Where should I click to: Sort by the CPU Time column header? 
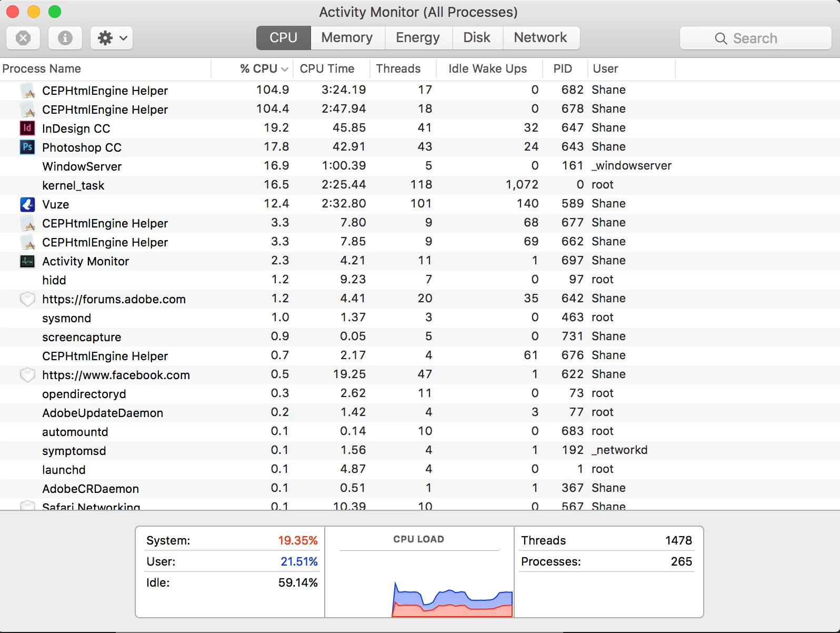[x=332, y=69]
